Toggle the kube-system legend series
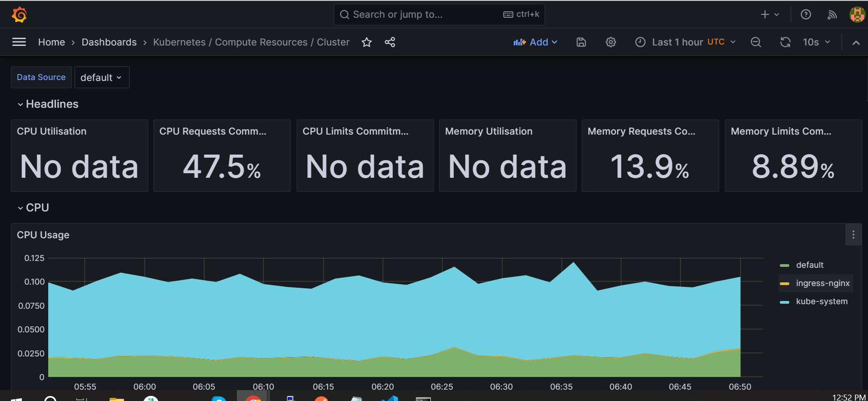Screen dimensions: 868x401 tap(822, 301)
